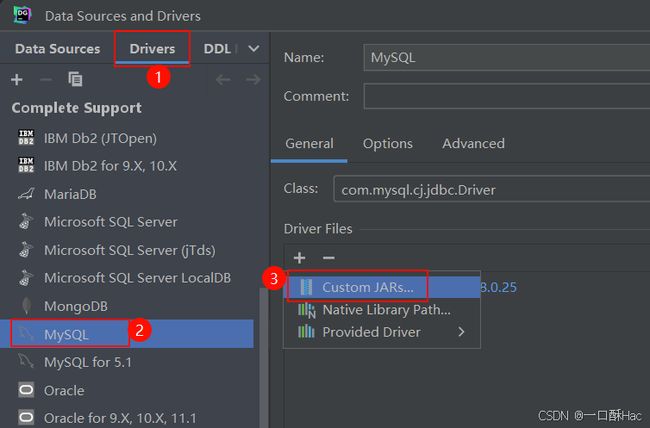This screenshot has width=650, height=428.
Task: Navigate back with left arrow
Action: coord(223,79)
